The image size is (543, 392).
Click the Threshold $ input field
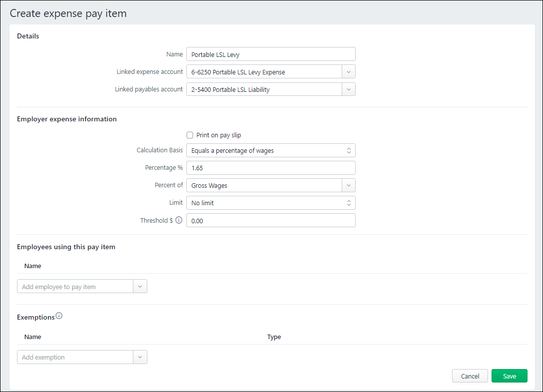pyautogui.click(x=271, y=220)
